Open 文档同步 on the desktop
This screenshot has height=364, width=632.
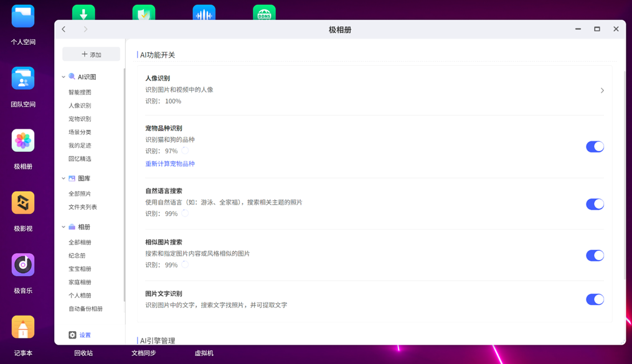point(144,353)
